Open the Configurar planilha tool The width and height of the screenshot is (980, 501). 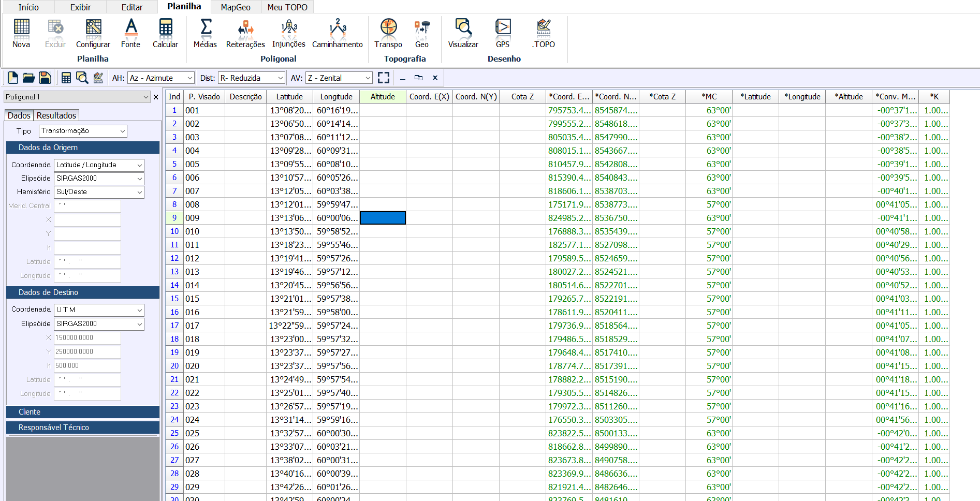coord(93,33)
